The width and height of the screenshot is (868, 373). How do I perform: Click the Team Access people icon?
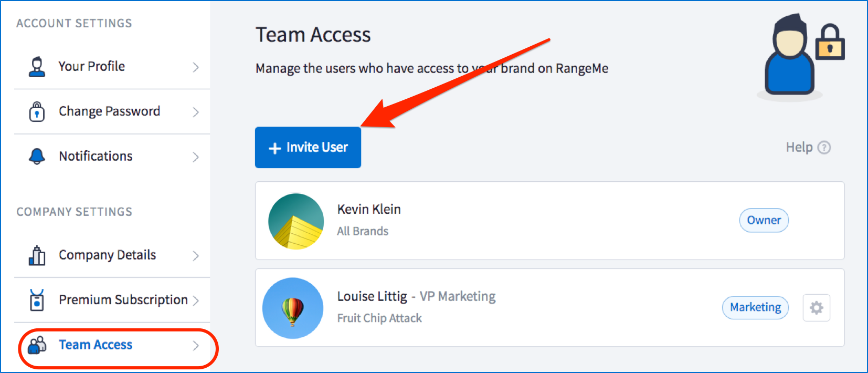(36, 345)
